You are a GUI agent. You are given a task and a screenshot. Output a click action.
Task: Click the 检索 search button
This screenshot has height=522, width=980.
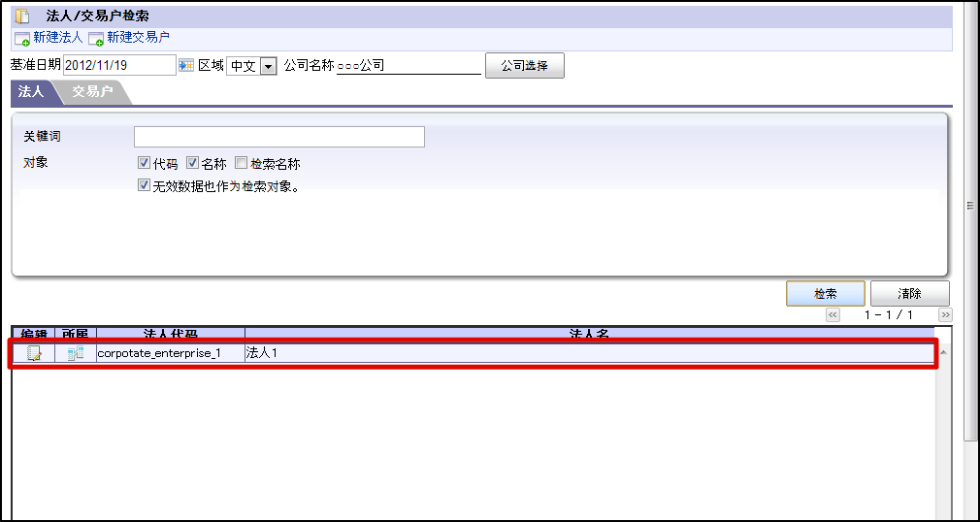[x=826, y=293]
